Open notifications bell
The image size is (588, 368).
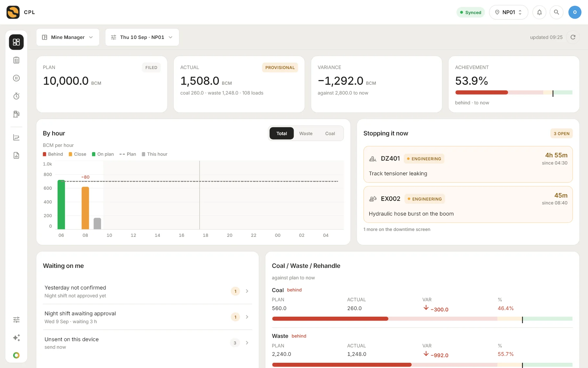[539, 12]
